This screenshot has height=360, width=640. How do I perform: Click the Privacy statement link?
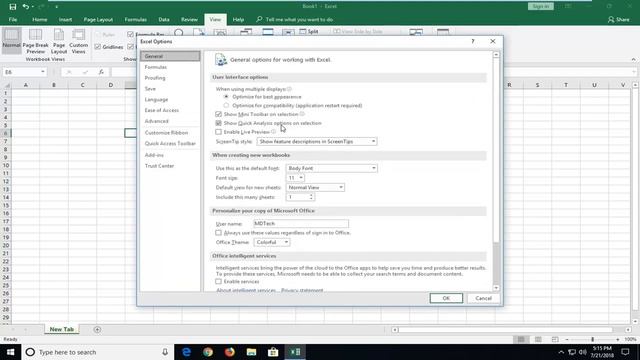[x=302, y=290]
